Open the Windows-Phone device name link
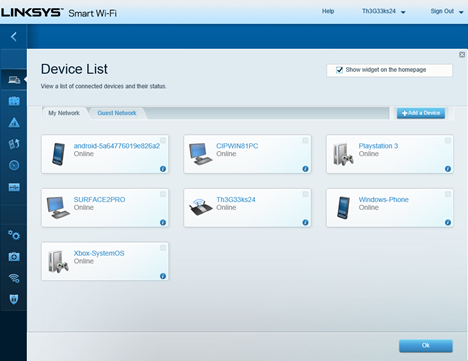The width and height of the screenshot is (468, 361). click(384, 200)
